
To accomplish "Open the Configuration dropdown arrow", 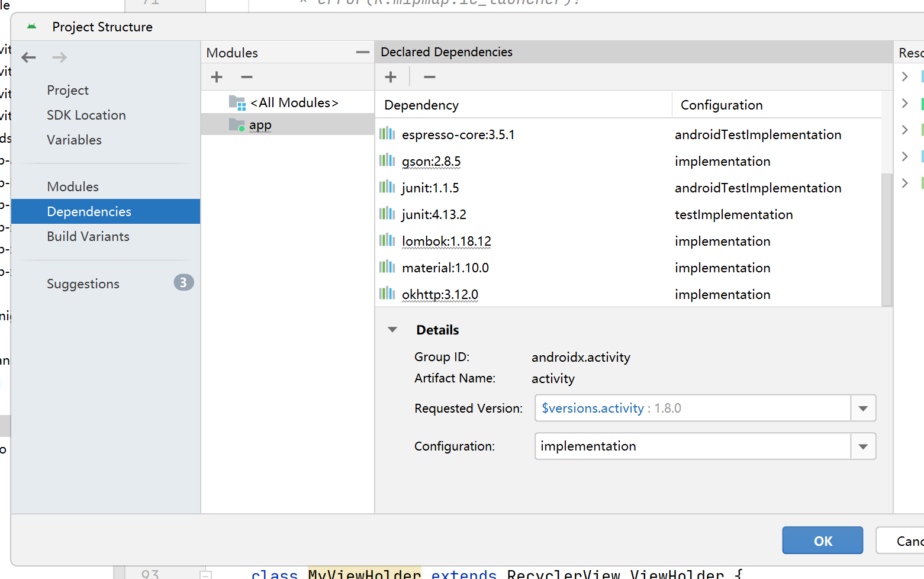I will [863, 446].
